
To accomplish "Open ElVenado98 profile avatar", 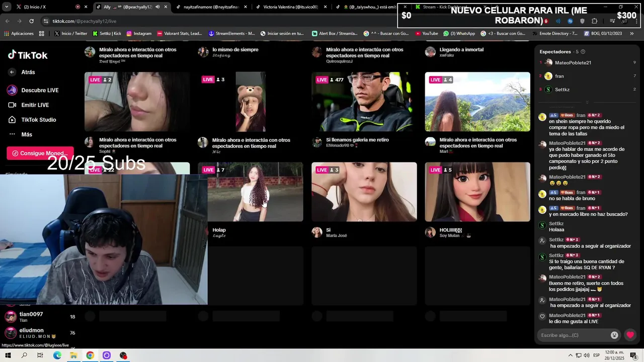I will [316, 142].
